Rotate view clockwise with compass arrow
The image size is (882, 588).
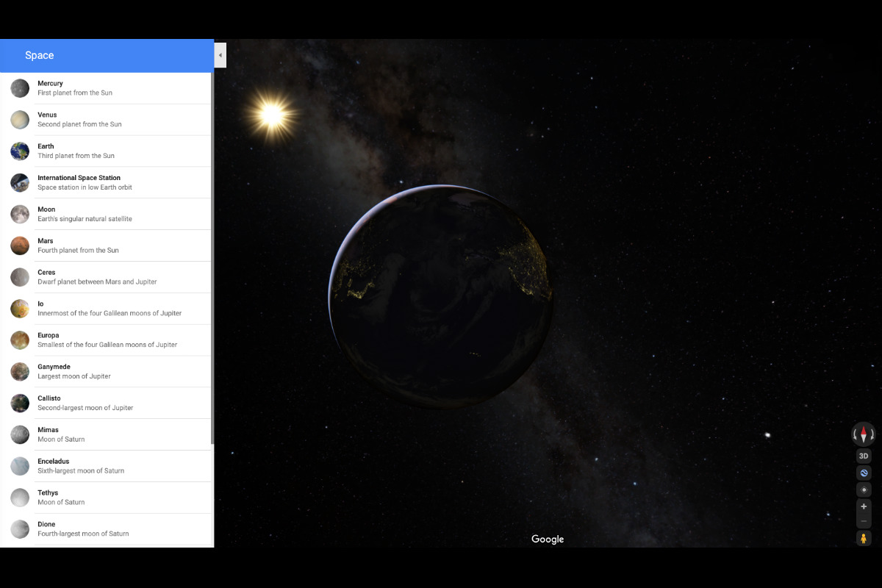pos(872,434)
